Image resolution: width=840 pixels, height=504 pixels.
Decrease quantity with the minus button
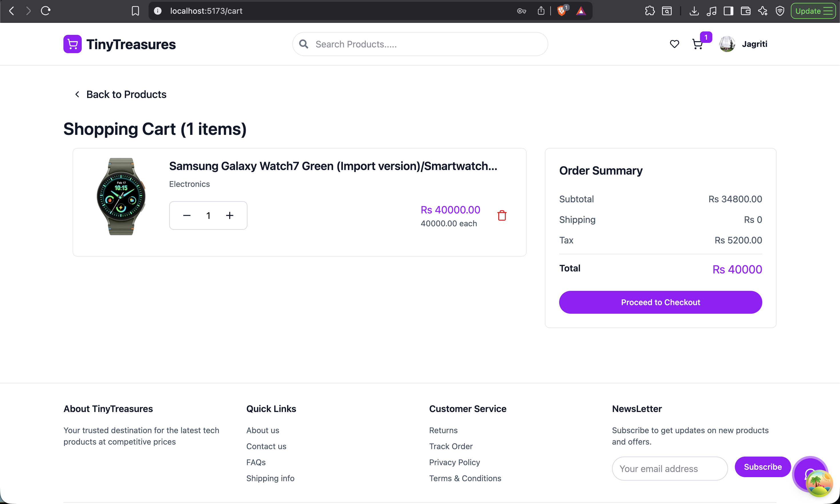[x=187, y=215]
